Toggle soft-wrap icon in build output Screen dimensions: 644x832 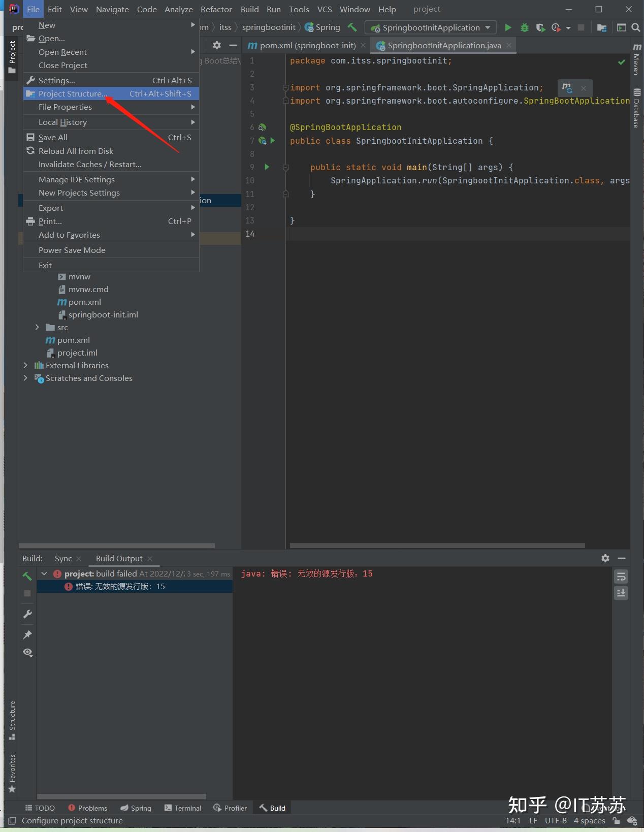621,577
